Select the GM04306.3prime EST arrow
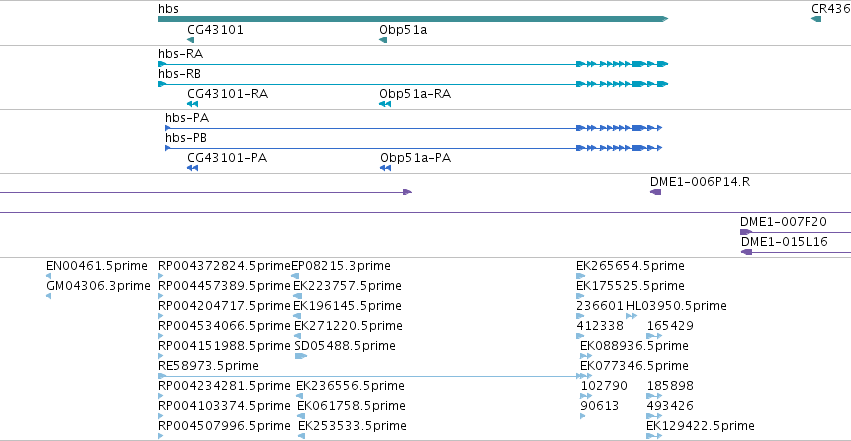 pos(49,296)
